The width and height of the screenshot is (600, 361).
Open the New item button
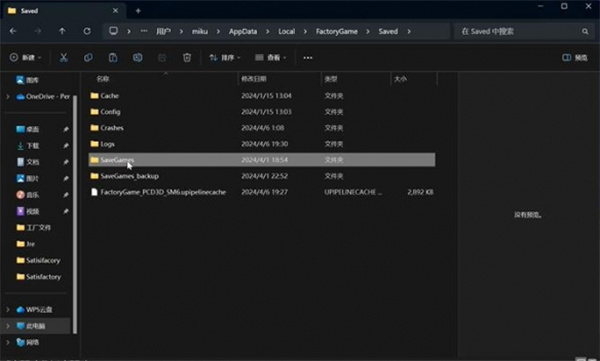25,57
